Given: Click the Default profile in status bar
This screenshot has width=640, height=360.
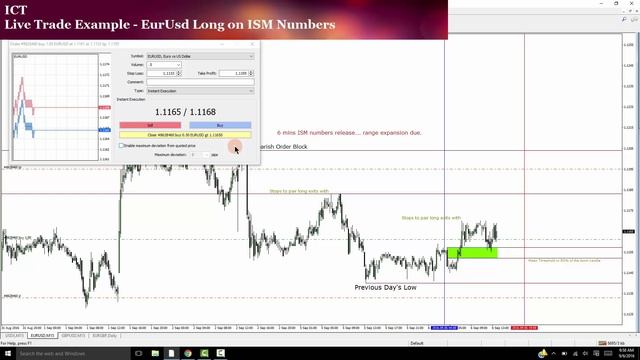Looking at the screenshot, I should 417,343.
